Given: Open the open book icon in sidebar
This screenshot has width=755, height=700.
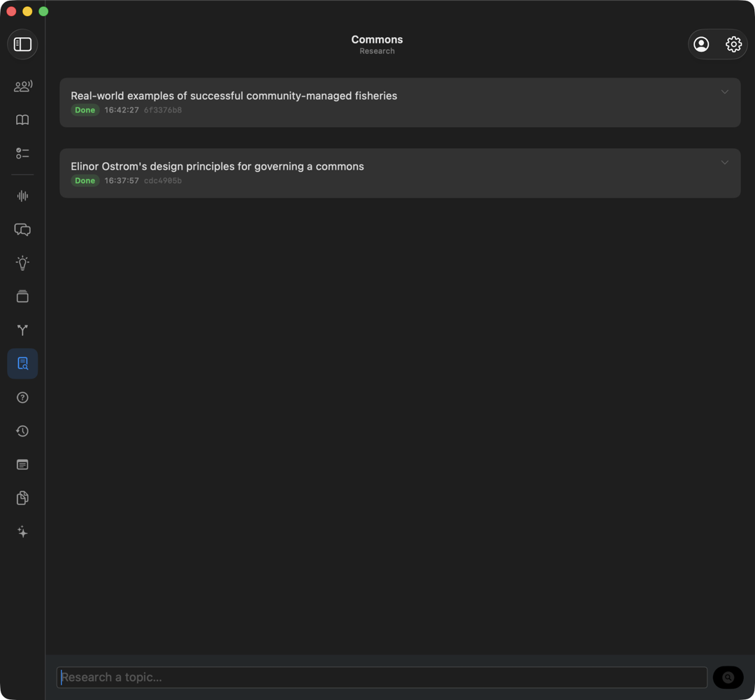Looking at the screenshot, I should point(22,119).
